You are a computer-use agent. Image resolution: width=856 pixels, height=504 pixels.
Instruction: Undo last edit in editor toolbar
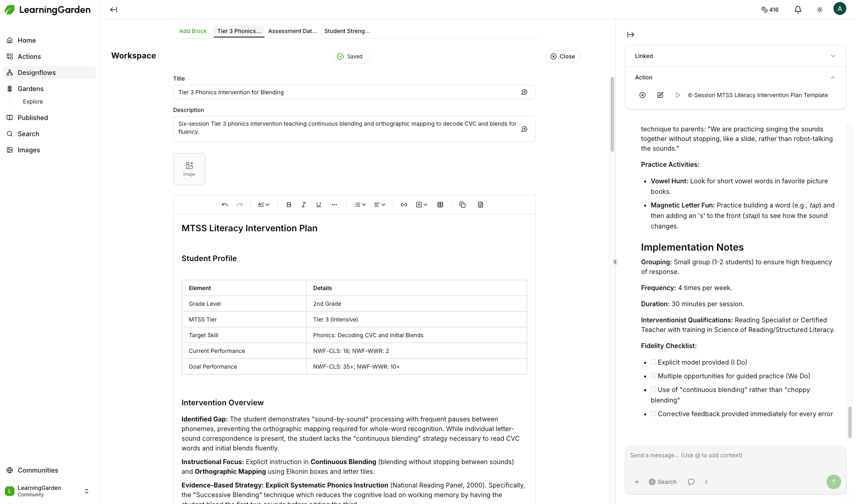(225, 205)
